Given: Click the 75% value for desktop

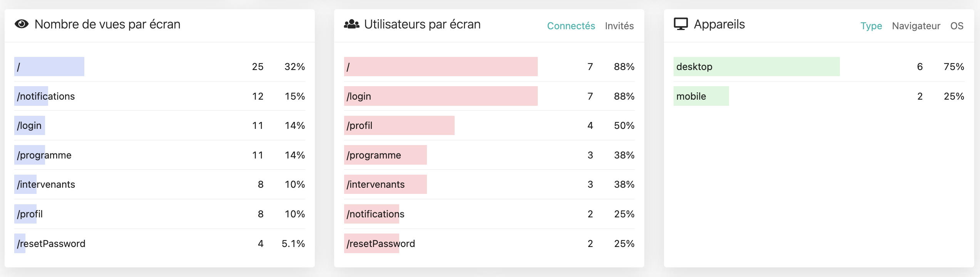Looking at the screenshot, I should coord(953,67).
